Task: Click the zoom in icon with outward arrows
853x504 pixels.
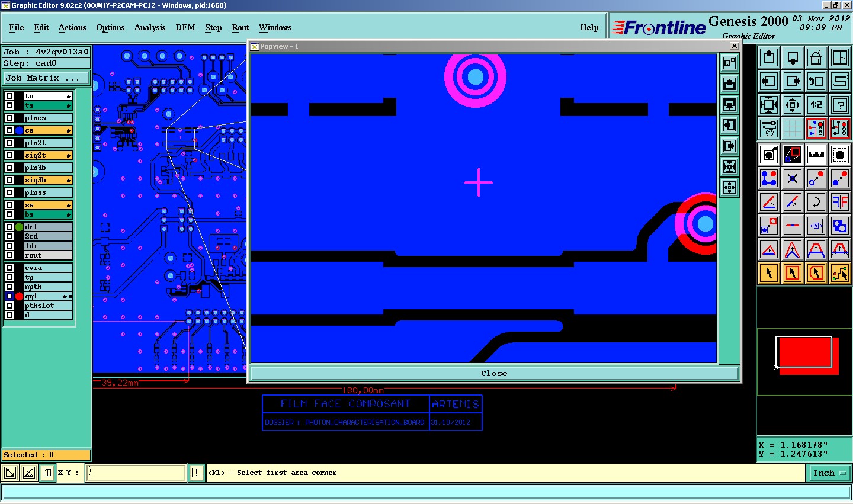Action: [769, 105]
